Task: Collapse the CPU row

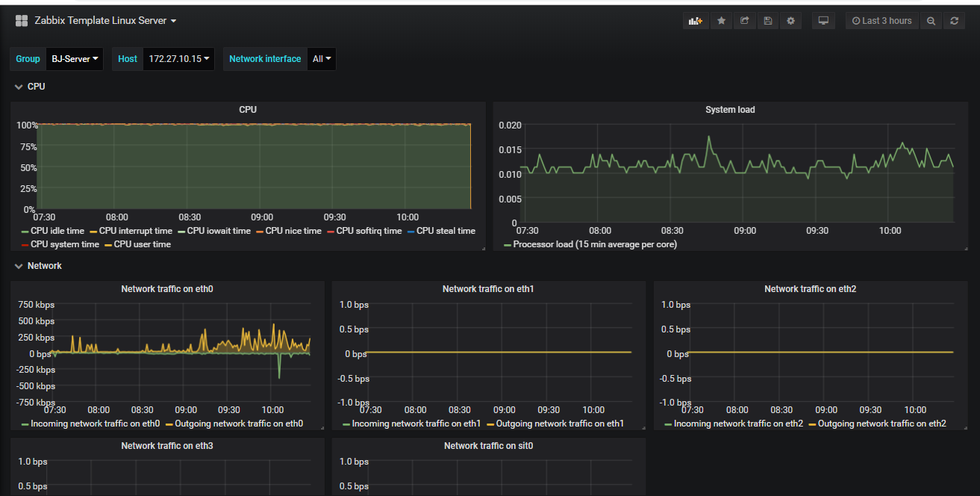Action: tap(30, 87)
